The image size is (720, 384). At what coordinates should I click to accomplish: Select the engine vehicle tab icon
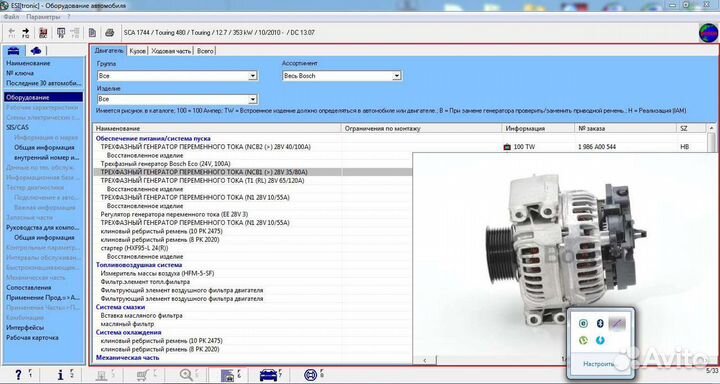[x=36, y=51]
